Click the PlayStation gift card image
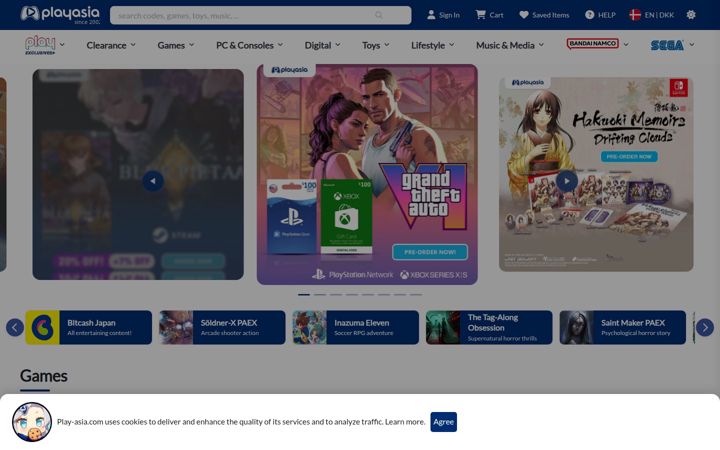Image resolution: width=720 pixels, height=450 pixels. pyautogui.click(x=292, y=217)
